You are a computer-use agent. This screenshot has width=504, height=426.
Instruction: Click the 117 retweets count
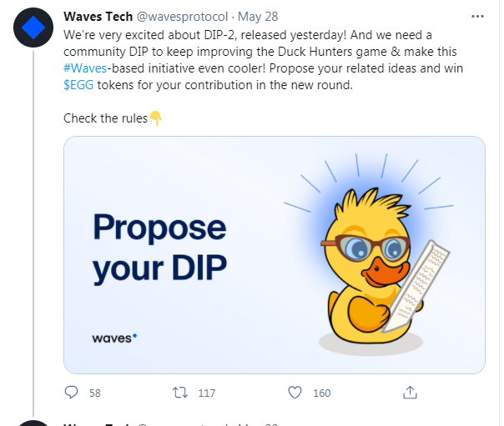tap(206, 393)
